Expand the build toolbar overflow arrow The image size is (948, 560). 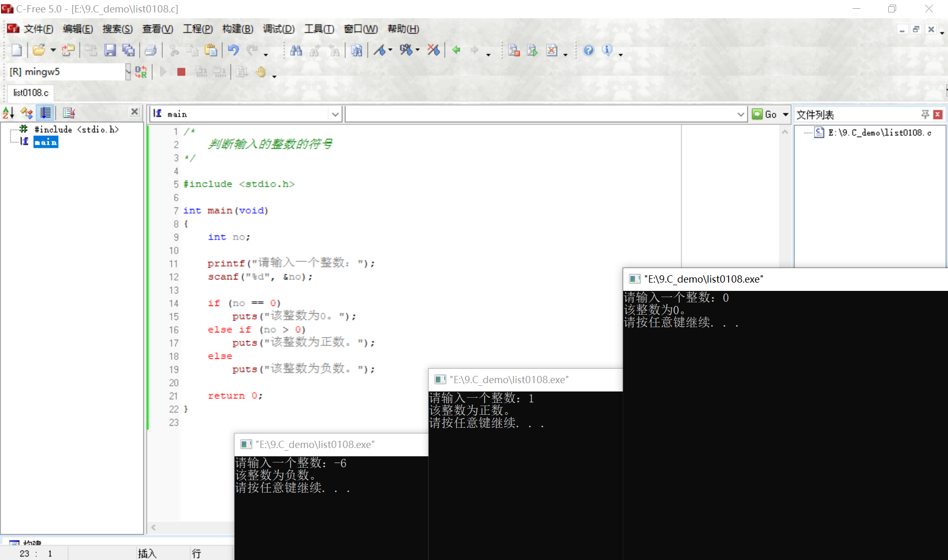(x=566, y=54)
